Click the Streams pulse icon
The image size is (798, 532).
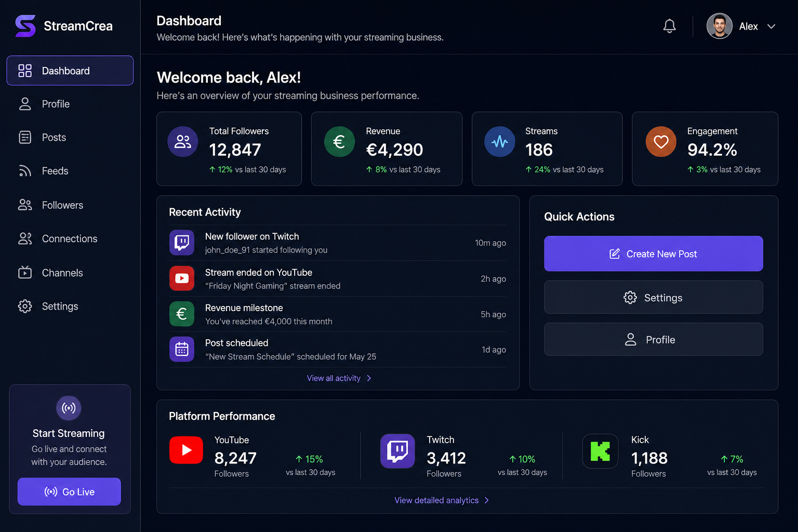pyautogui.click(x=500, y=141)
